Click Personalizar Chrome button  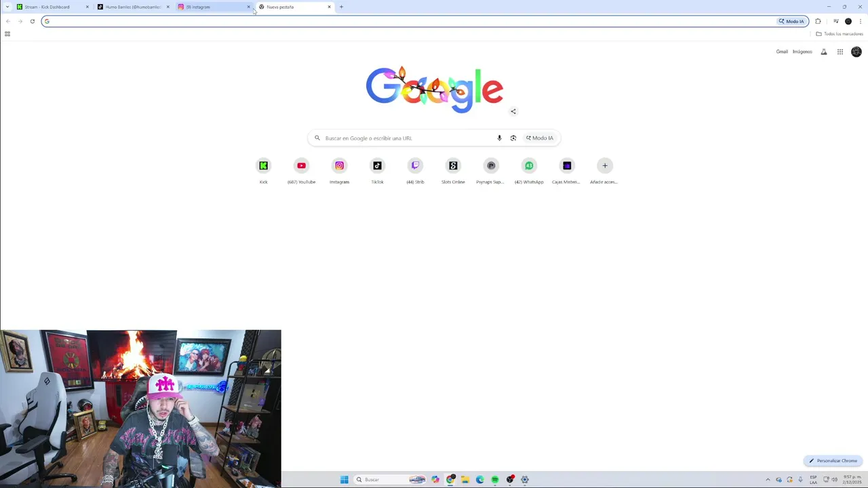tap(833, 461)
